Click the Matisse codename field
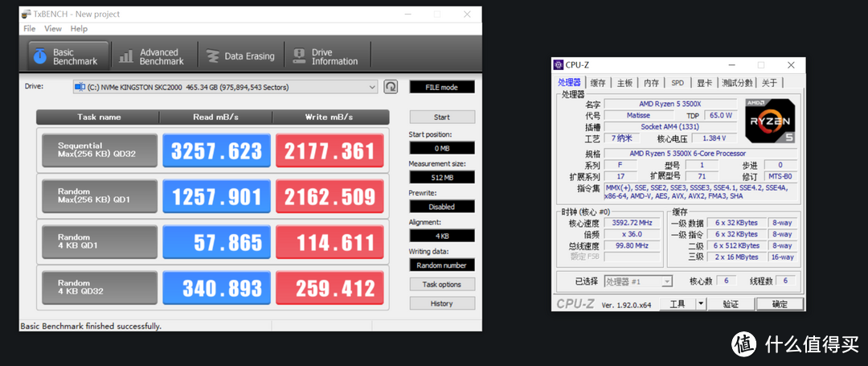868x366 pixels. click(637, 115)
